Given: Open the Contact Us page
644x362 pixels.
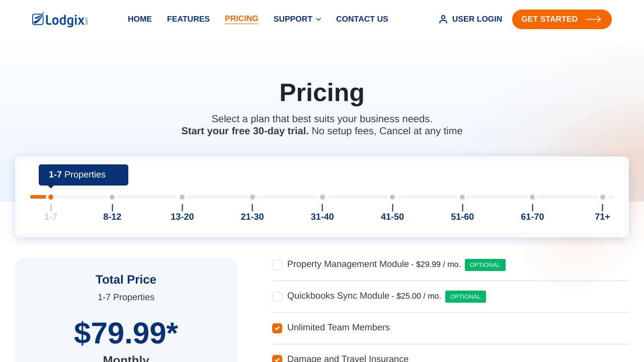Looking at the screenshot, I should [362, 19].
